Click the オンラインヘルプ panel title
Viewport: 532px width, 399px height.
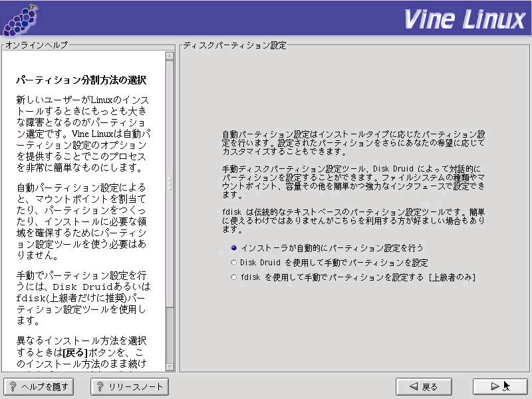(37, 45)
